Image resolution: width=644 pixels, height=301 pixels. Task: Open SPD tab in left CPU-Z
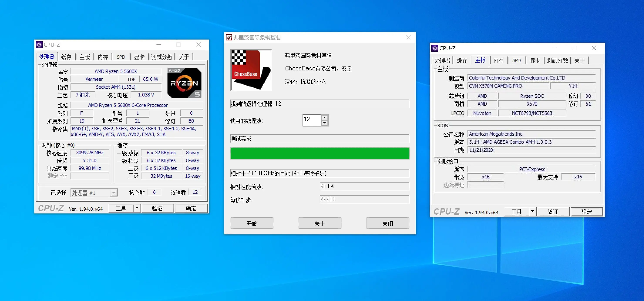(121, 57)
